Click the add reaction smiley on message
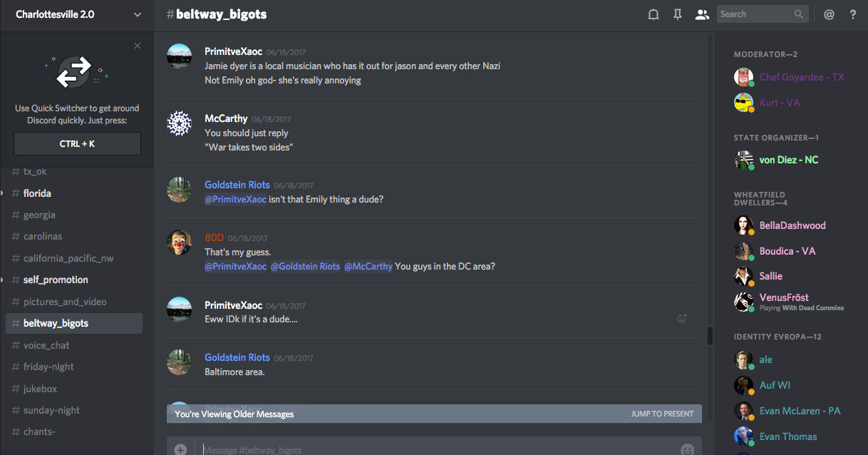This screenshot has height=455, width=868. (682, 319)
